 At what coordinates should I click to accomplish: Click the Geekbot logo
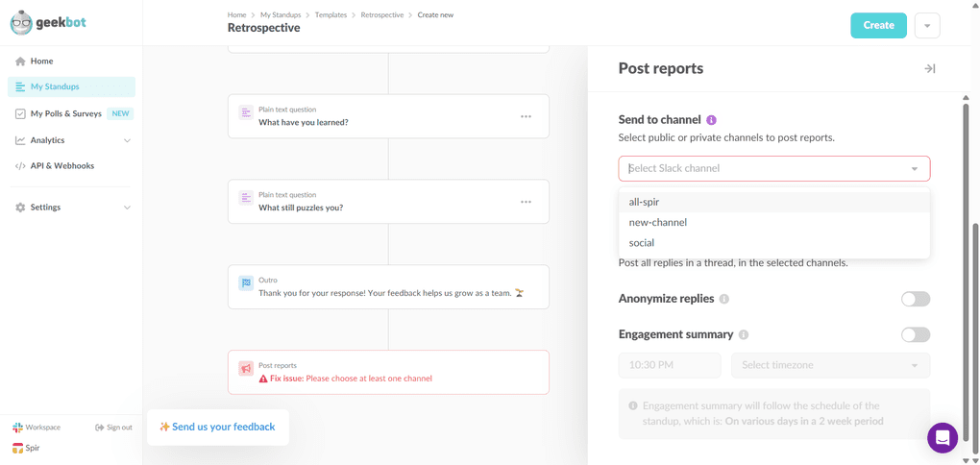click(x=48, y=23)
